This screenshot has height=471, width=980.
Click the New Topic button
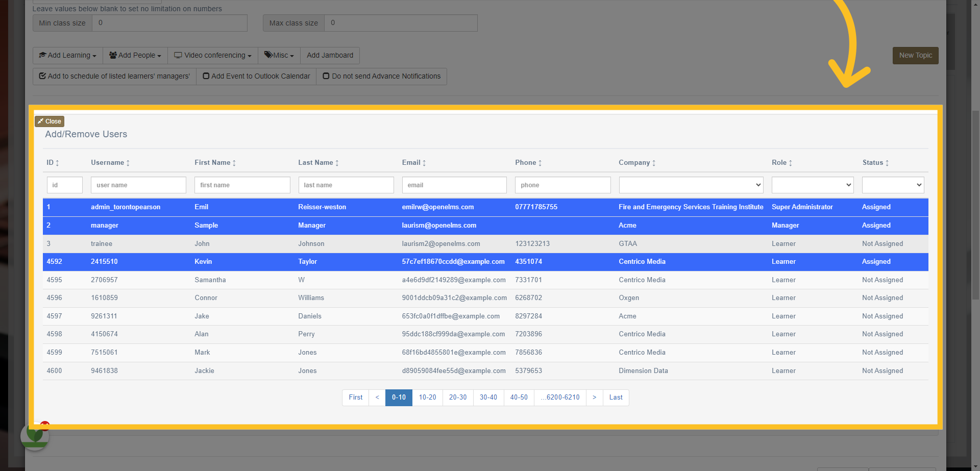916,55
